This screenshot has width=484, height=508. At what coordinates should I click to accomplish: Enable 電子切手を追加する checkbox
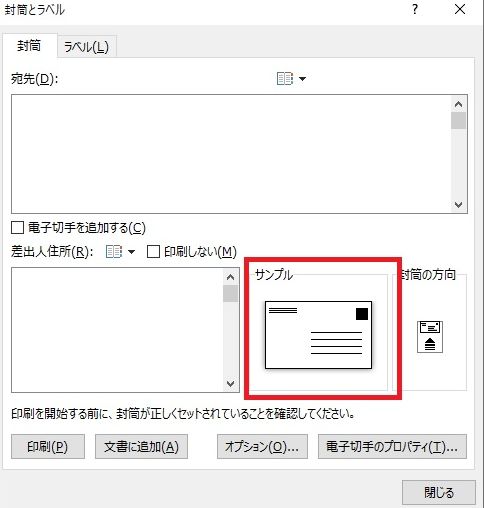tap(17, 228)
